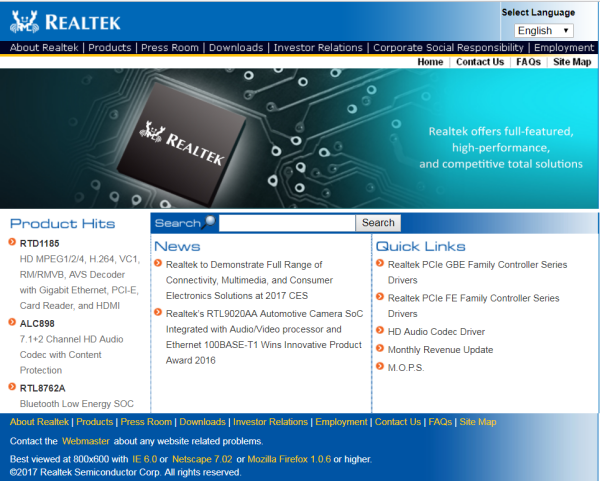
Task: Click bullet icon next to 2017 CES news
Action: click(158, 263)
